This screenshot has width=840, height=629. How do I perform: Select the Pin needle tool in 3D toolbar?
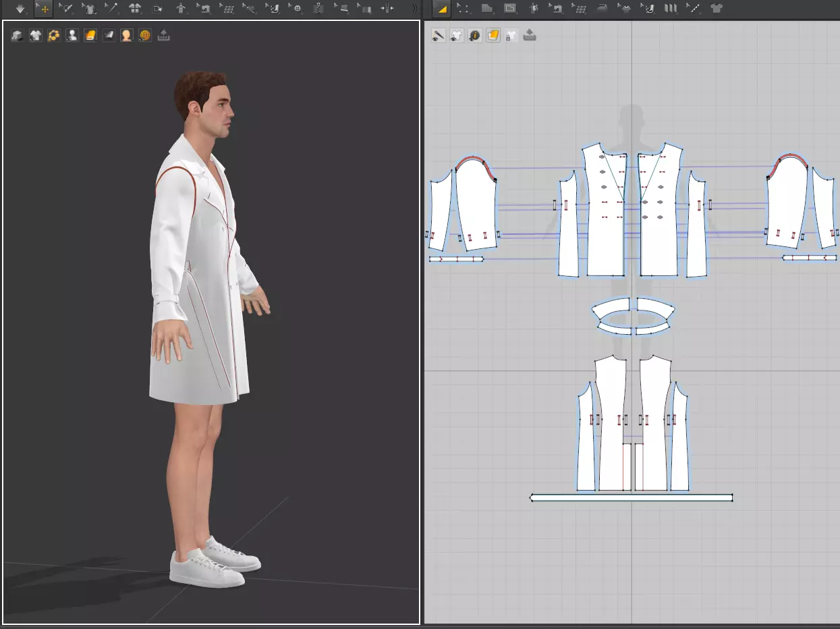click(112, 9)
